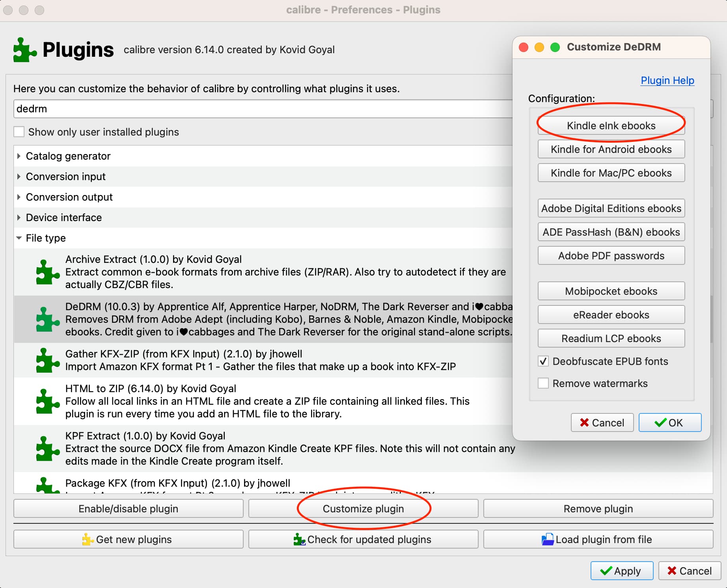Enable Remove watermarks
Image resolution: width=727 pixels, height=588 pixels.
click(543, 383)
